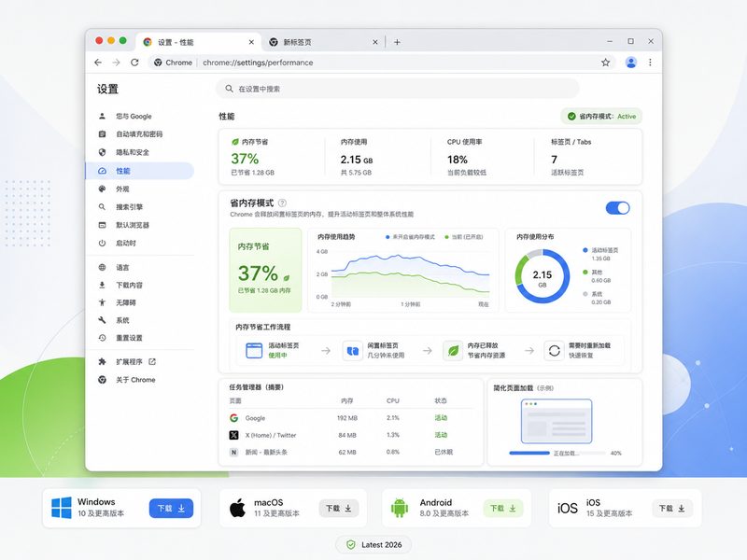Click the 下载内容 download icon
Viewport: 747px width, 560px height.
(102, 285)
